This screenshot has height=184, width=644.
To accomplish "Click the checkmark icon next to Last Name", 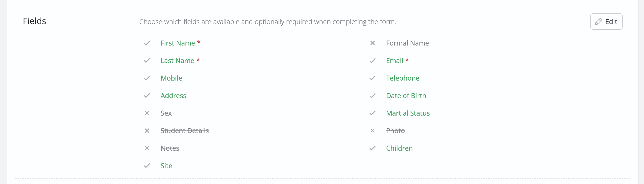I will click(147, 61).
